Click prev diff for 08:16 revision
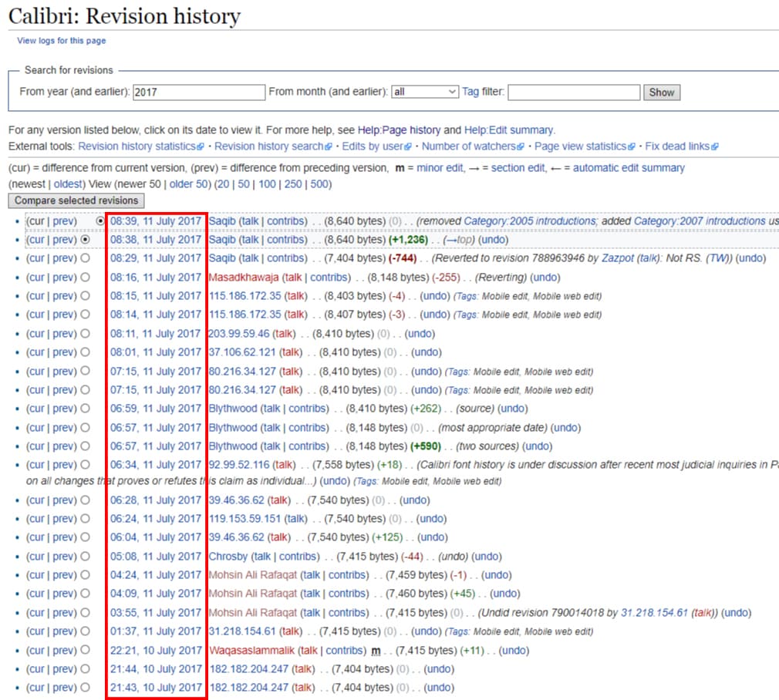Screen dimensions: 779x700 (64, 278)
